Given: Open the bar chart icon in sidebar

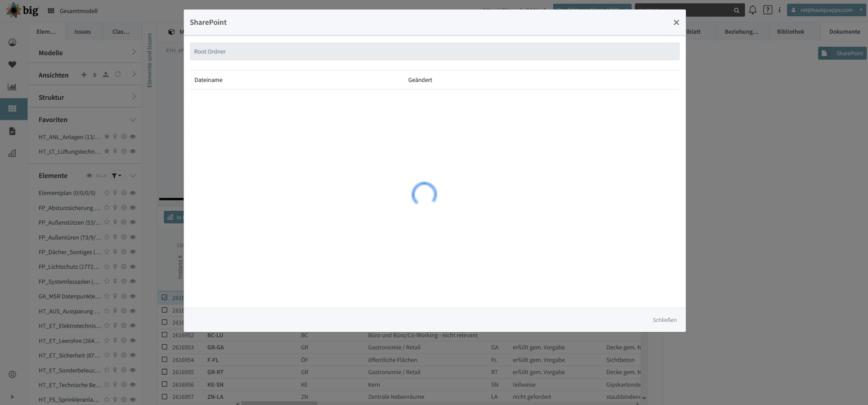Looking at the screenshot, I should coord(12,87).
